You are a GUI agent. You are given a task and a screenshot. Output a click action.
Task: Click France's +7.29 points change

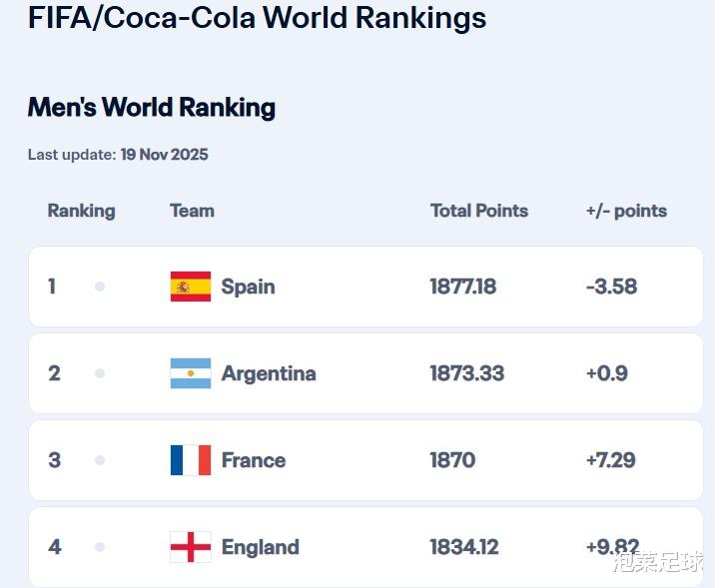click(x=611, y=460)
